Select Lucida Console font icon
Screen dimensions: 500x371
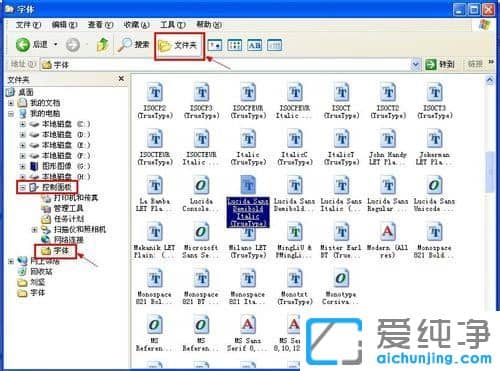pyautogui.click(x=201, y=185)
